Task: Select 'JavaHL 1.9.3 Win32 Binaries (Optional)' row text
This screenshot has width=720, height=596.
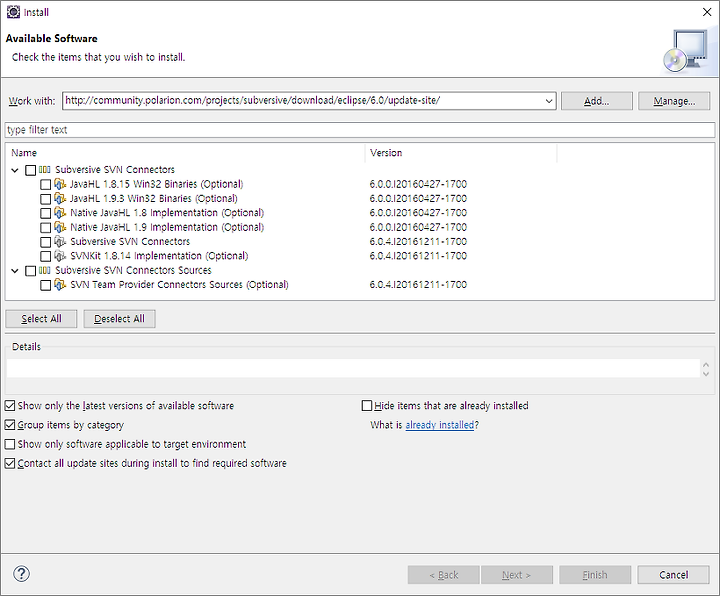Action: click(x=154, y=198)
